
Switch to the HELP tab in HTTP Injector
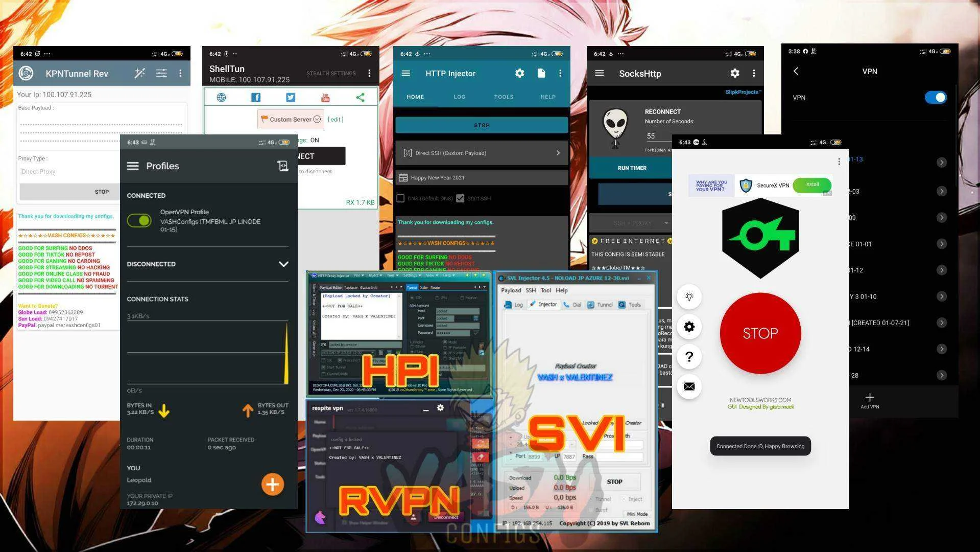pyautogui.click(x=548, y=97)
